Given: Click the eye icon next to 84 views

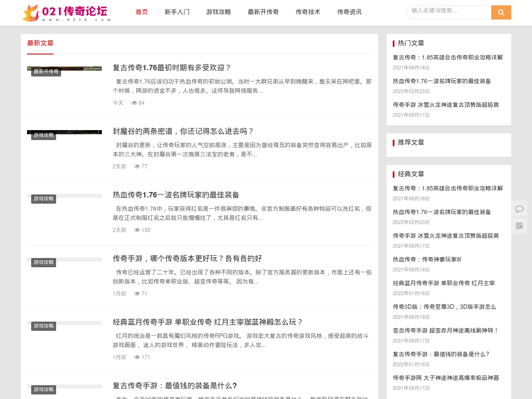Looking at the screenshot, I should pos(134,103).
